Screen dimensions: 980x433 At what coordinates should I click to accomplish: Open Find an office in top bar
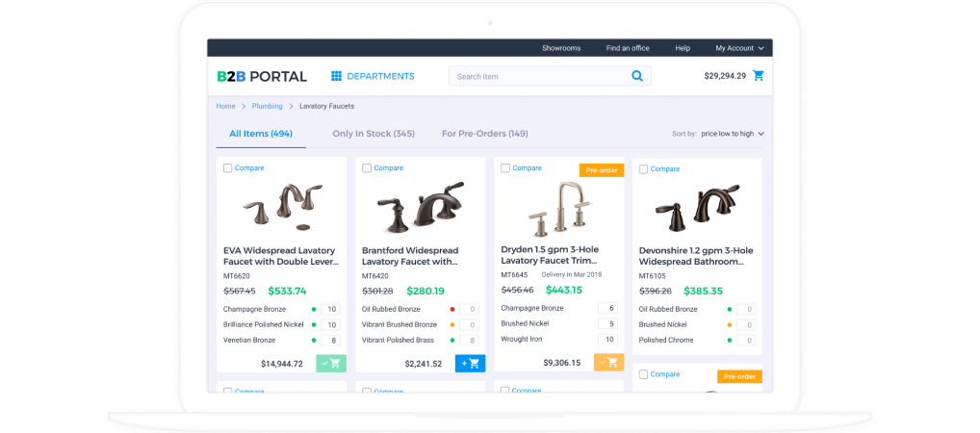coord(628,48)
